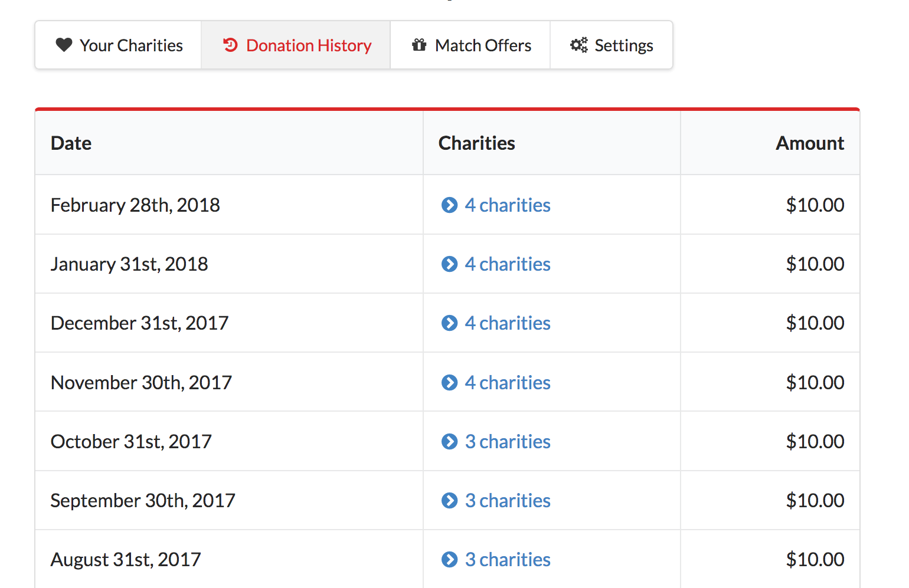Image resolution: width=909 pixels, height=588 pixels.
Task: Click the gift icon on Match Offers tab
Action: point(419,44)
